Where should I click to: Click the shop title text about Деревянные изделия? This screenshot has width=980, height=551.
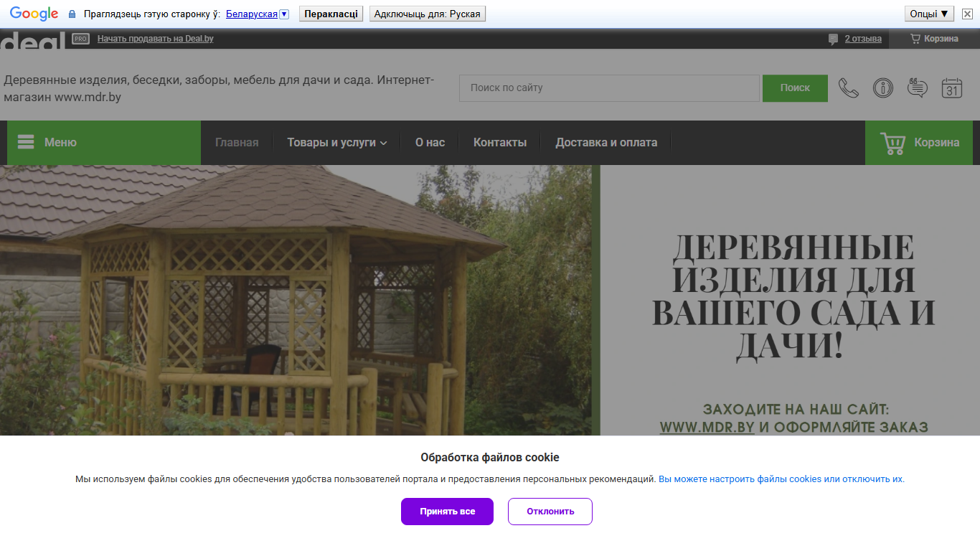coord(219,88)
